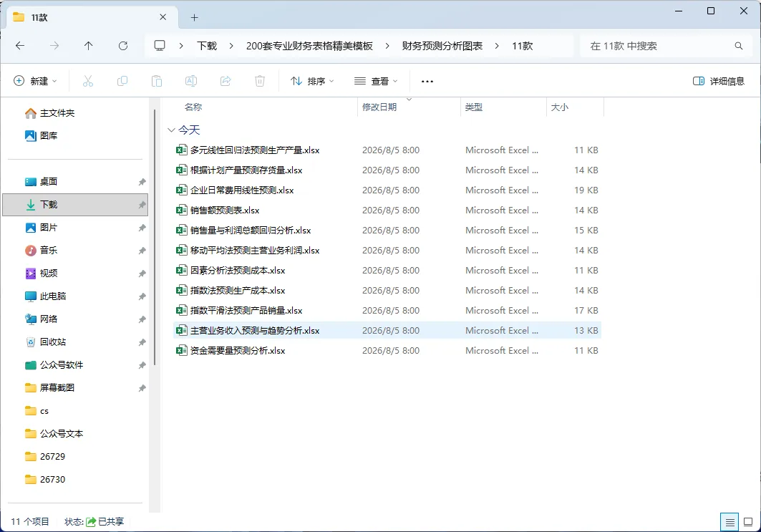Close the 11款 tab
761x532 pixels.
(163, 17)
